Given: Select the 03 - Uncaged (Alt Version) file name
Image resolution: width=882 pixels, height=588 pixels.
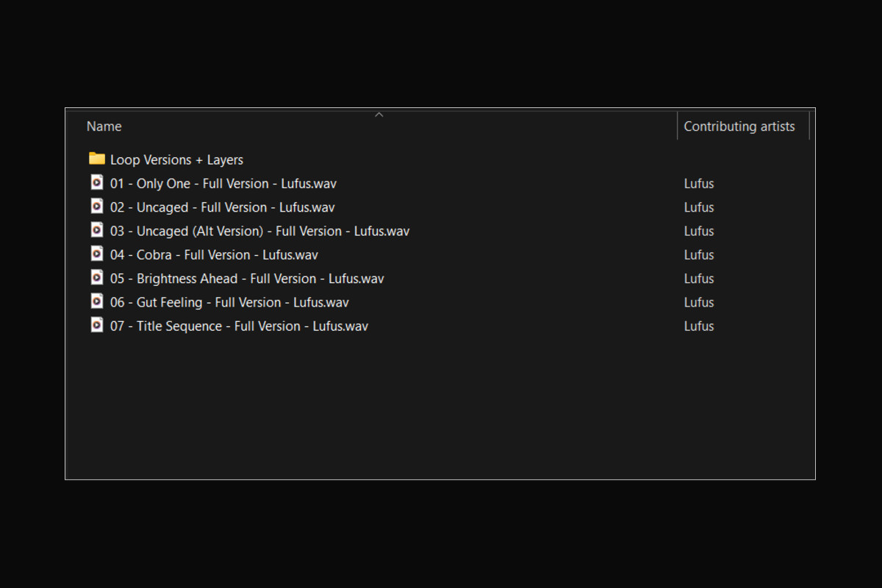Looking at the screenshot, I should 259,231.
